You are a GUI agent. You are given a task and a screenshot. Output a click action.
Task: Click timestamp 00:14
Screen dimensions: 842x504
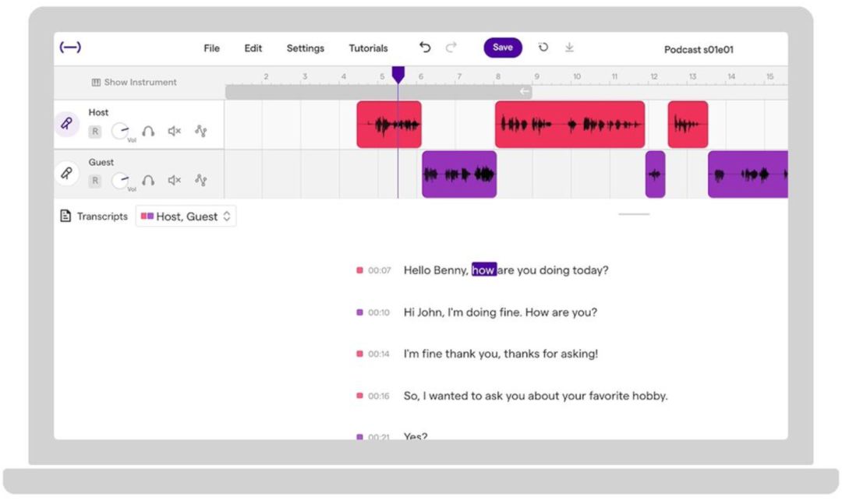coord(379,354)
